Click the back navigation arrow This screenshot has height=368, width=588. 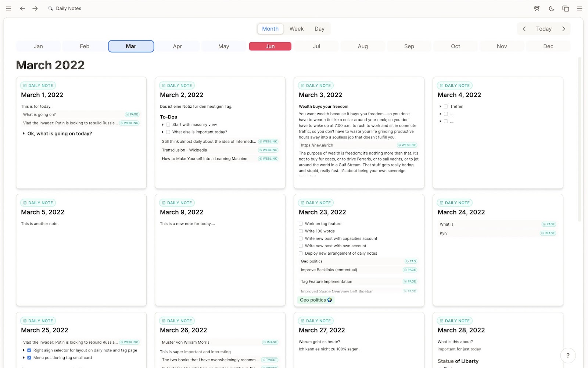tap(22, 8)
